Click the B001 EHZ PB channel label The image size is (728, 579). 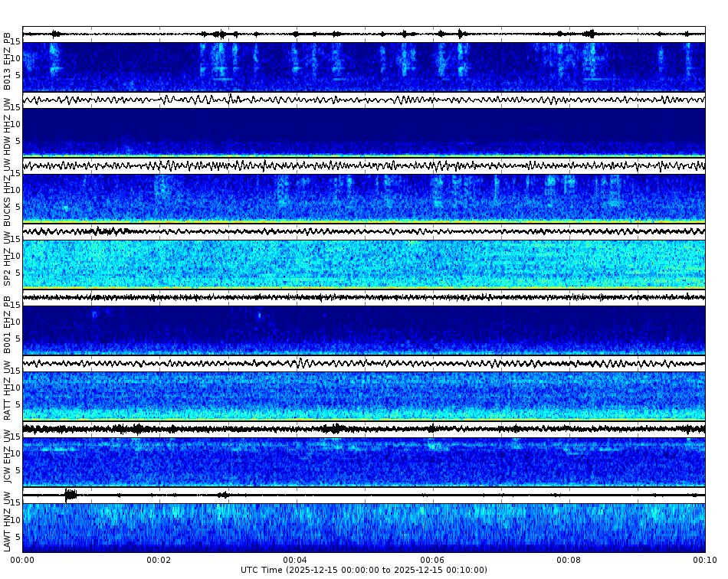[7, 325]
